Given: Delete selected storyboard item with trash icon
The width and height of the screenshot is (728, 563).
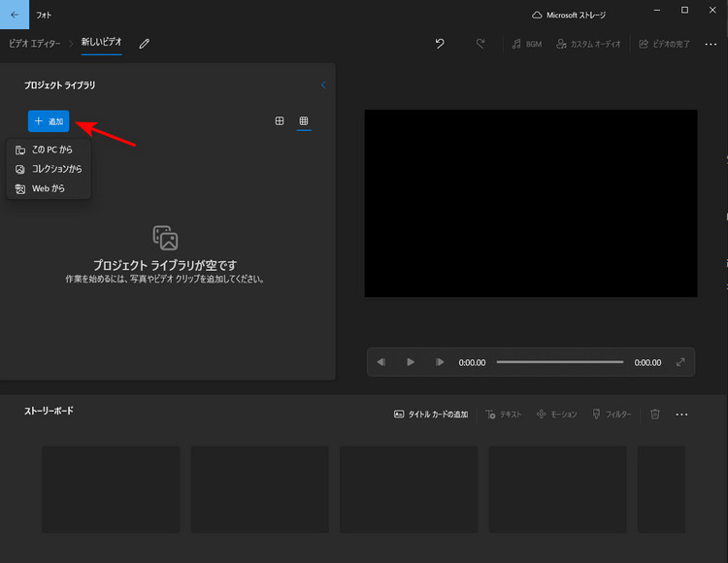Looking at the screenshot, I should (x=655, y=414).
